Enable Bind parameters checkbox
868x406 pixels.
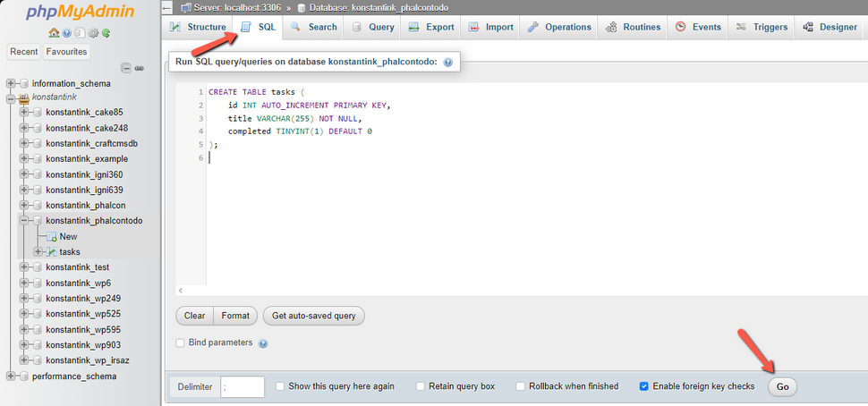pyautogui.click(x=180, y=343)
